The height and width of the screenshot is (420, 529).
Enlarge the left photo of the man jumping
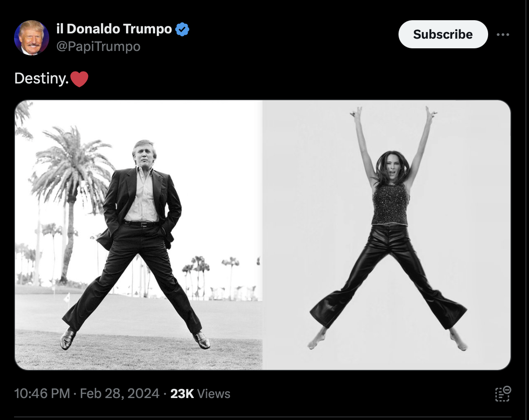point(138,235)
